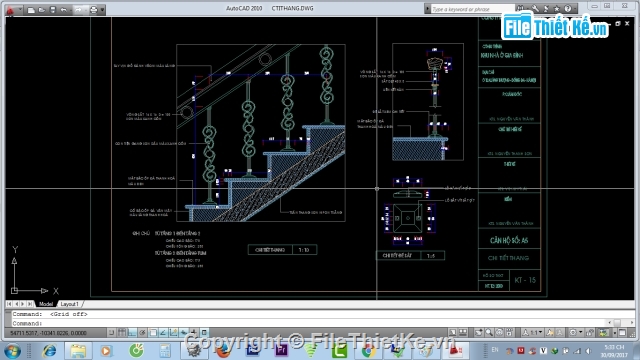
Task: Open the ShowMotion status icon
Action: (509, 333)
